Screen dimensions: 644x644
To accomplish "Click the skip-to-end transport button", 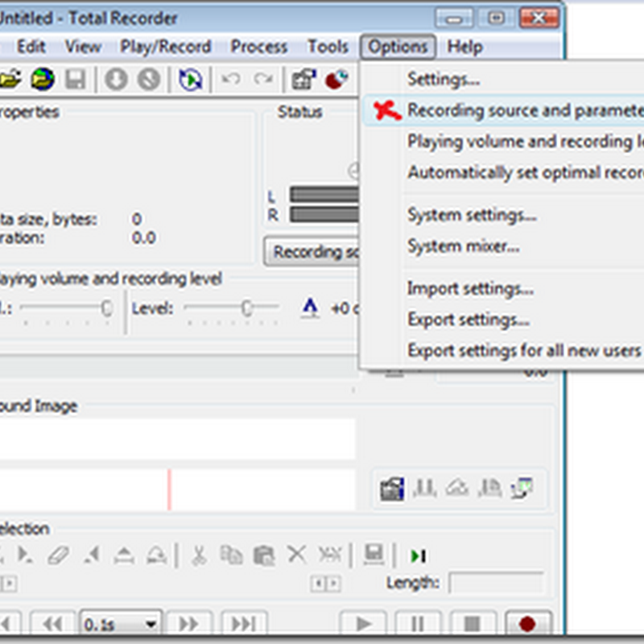I will [x=244, y=625].
